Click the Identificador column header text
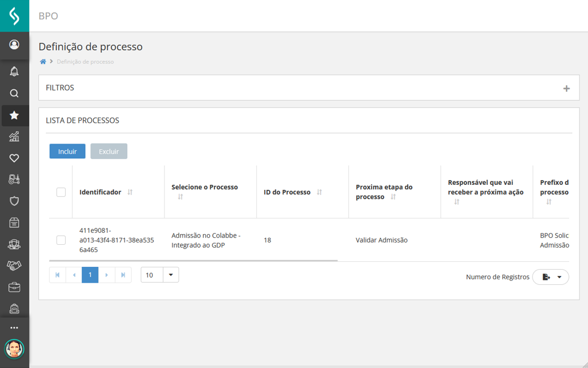Viewport: 588px width, 368px height. [x=100, y=192]
